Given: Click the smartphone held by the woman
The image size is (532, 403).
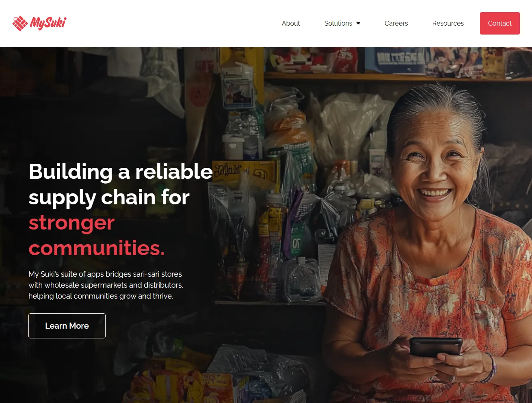Looking at the screenshot, I should click(x=436, y=347).
